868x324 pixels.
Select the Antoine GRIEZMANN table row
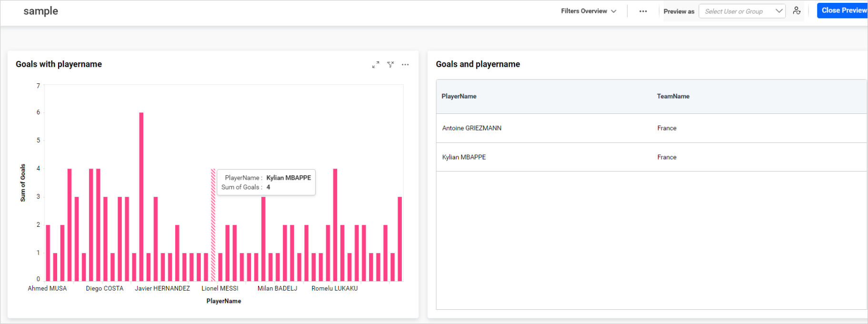pos(472,128)
